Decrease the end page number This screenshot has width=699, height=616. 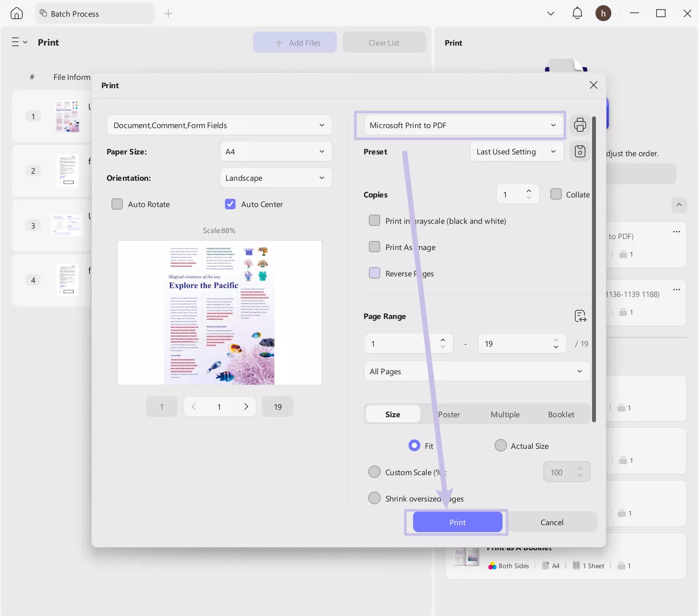point(556,347)
